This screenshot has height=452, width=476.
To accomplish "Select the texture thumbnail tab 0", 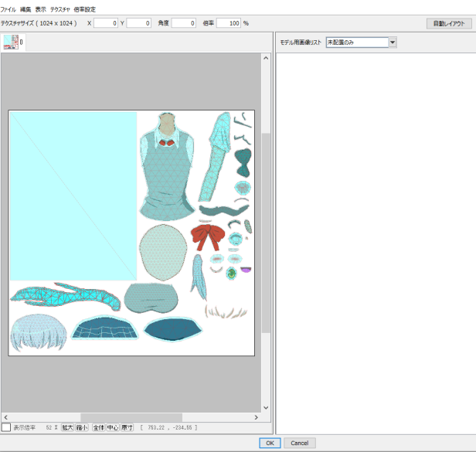I will pyautogui.click(x=12, y=42).
